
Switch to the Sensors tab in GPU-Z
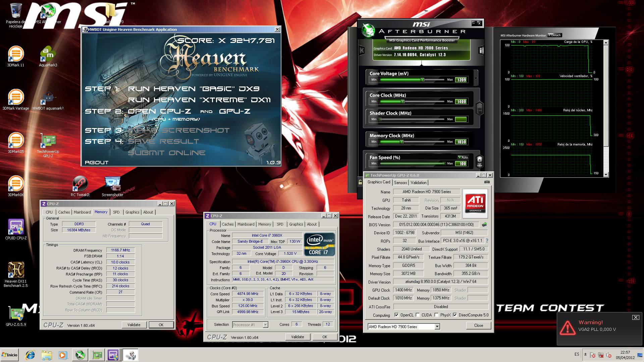coord(400,183)
